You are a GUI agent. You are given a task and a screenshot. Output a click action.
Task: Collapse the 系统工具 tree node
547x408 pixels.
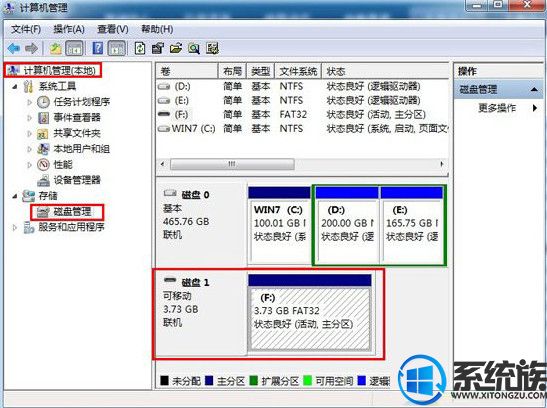[15, 86]
